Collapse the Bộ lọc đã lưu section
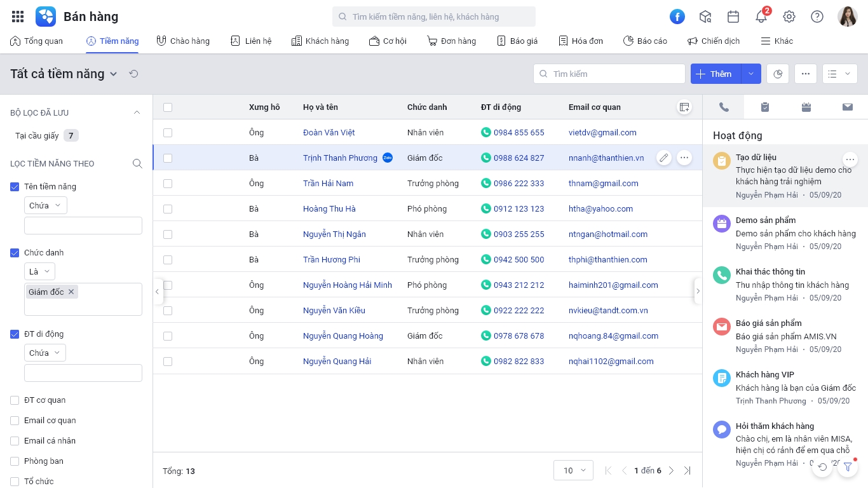868x488 pixels. tap(137, 112)
